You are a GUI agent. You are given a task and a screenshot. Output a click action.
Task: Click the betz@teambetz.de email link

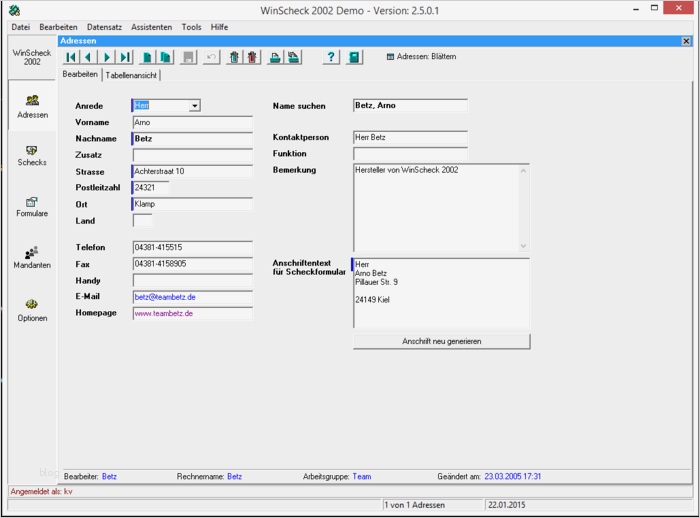click(x=165, y=297)
